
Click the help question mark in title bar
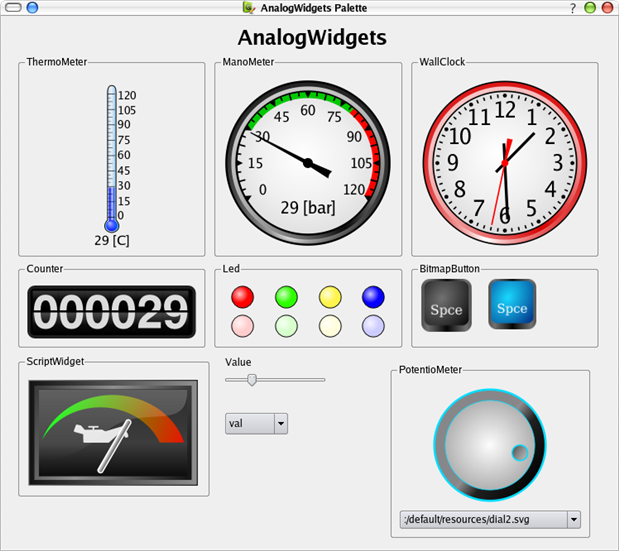(x=573, y=8)
